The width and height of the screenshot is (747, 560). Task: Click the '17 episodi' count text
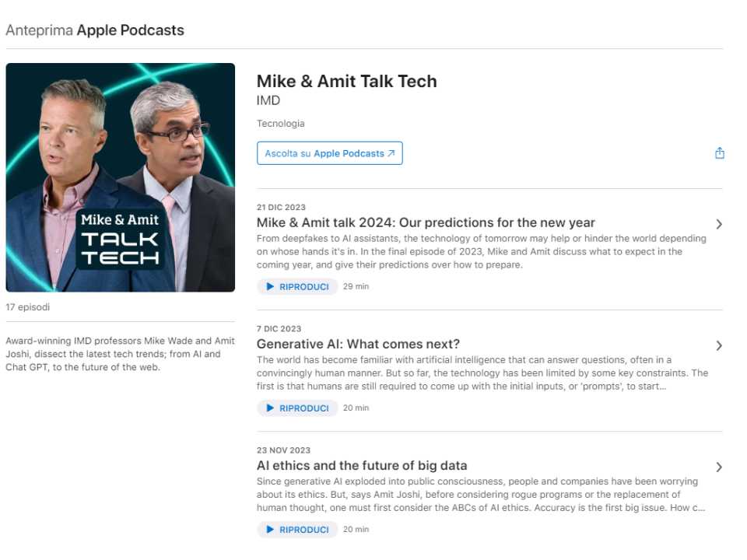[28, 307]
